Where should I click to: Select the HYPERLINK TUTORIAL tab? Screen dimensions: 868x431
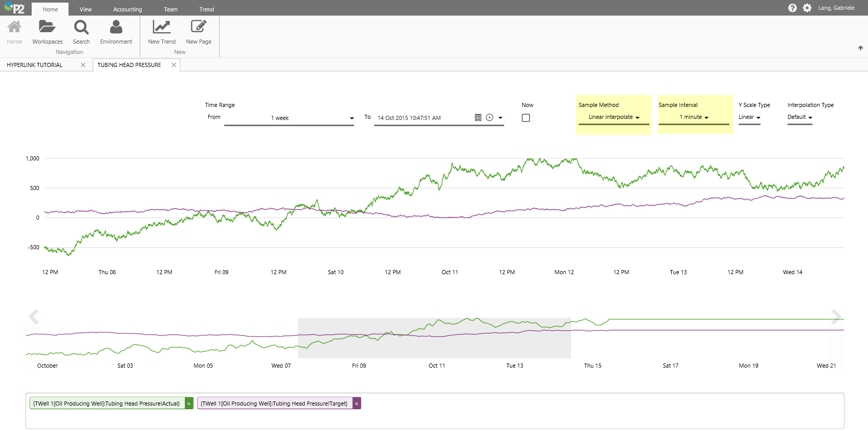(35, 65)
